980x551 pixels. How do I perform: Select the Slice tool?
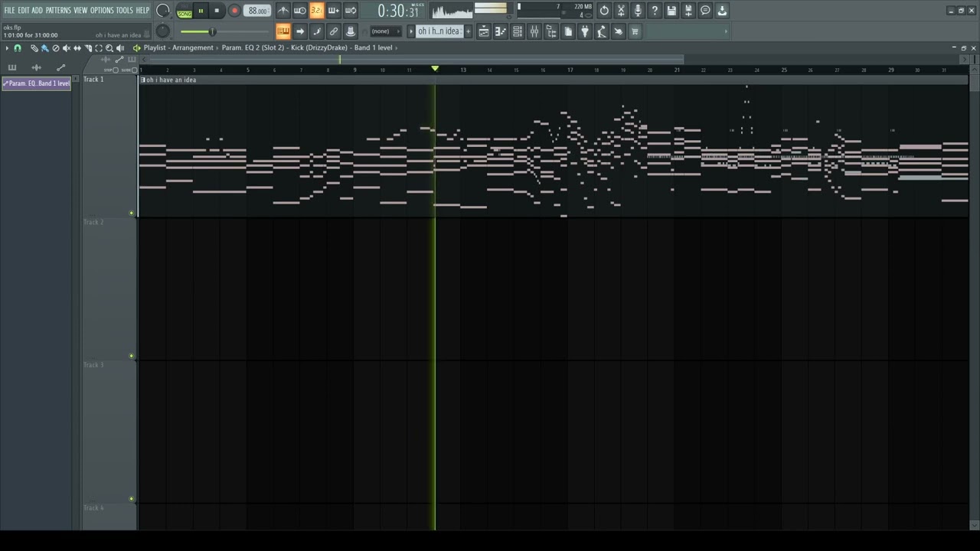click(87, 48)
